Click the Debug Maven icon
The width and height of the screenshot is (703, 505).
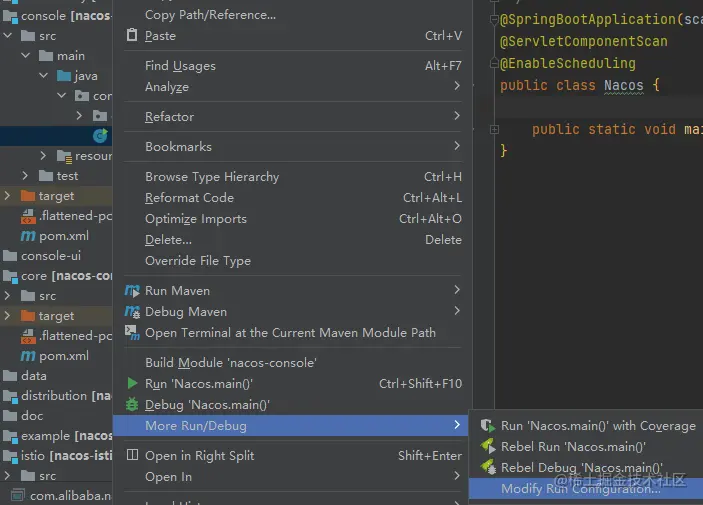[x=132, y=312]
